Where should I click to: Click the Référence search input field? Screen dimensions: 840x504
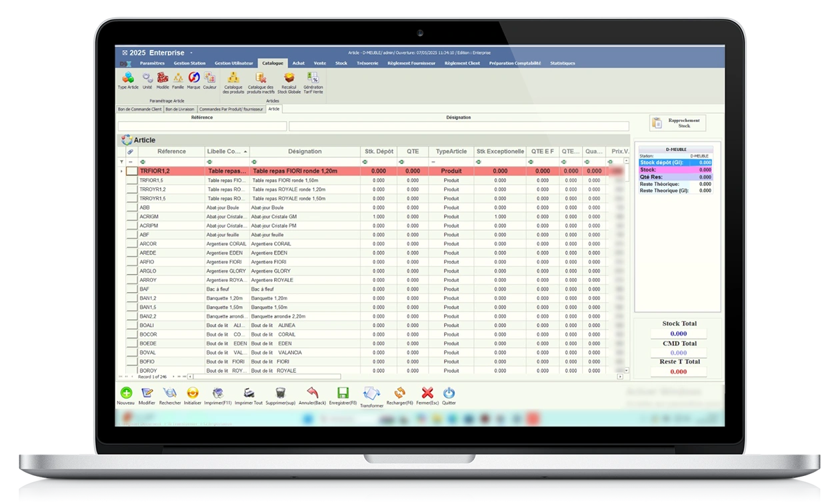[x=202, y=126]
